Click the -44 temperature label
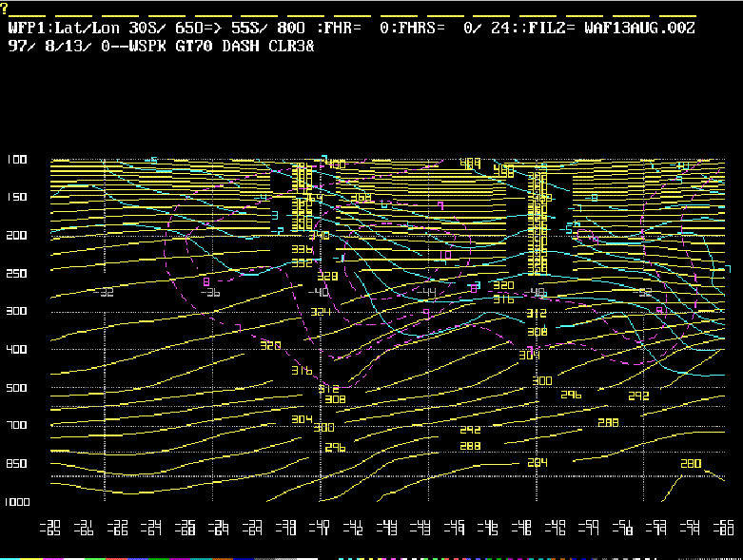 click(426, 292)
